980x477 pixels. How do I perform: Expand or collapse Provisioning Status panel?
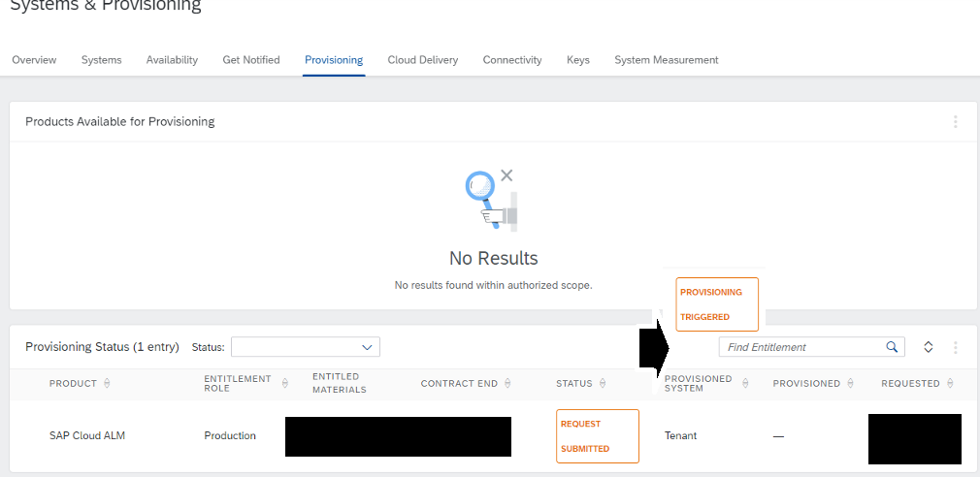point(929,347)
